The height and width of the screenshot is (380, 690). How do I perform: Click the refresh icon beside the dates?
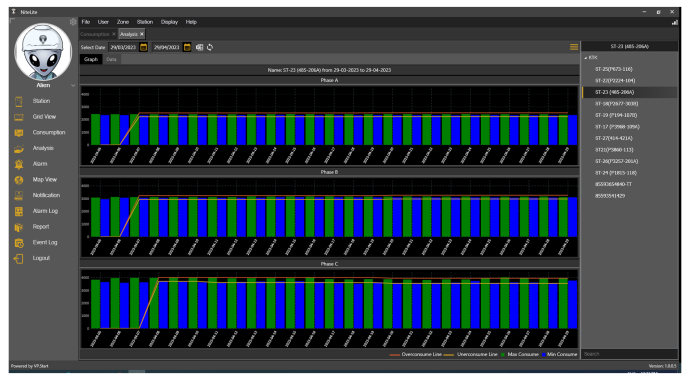210,47
